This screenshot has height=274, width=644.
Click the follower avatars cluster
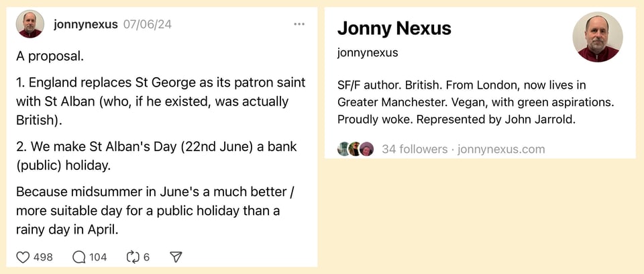point(356,149)
